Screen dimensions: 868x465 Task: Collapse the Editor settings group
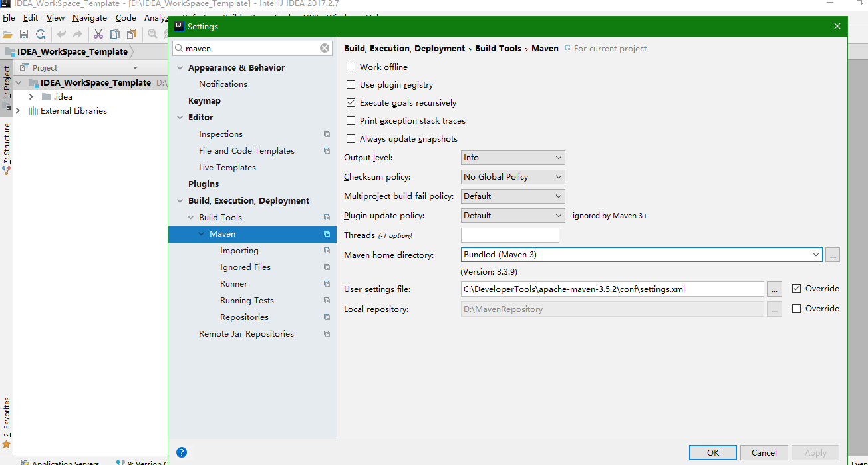click(x=180, y=118)
